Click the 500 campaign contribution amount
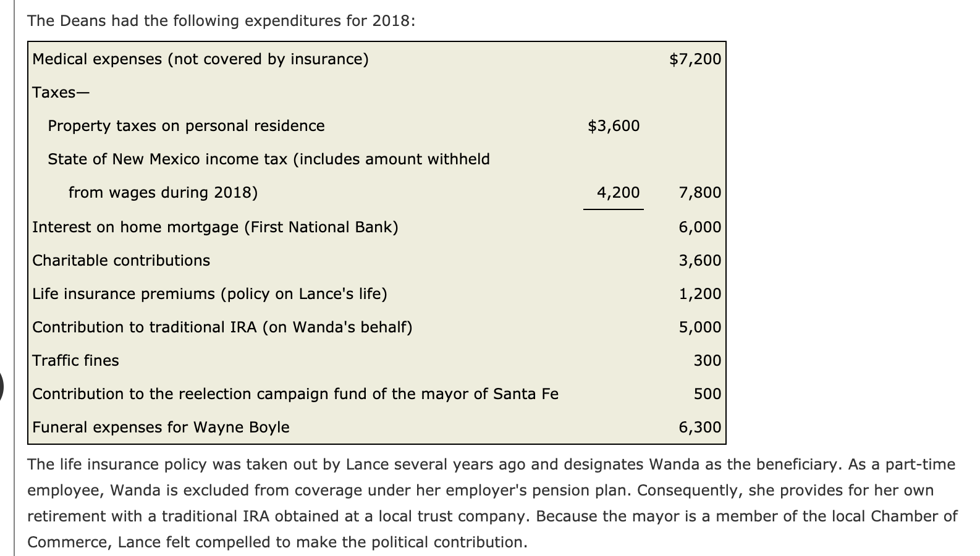Image resolution: width=980 pixels, height=556 pixels. (x=707, y=394)
